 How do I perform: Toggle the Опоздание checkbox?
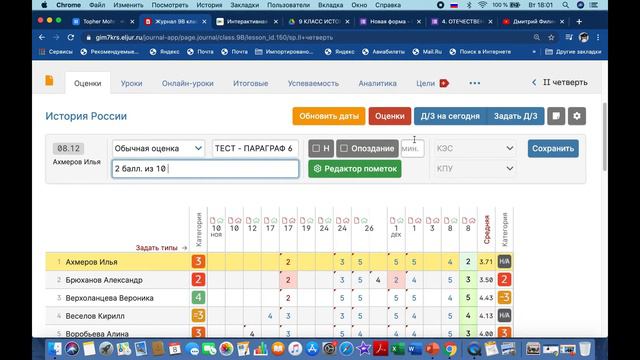click(344, 149)
